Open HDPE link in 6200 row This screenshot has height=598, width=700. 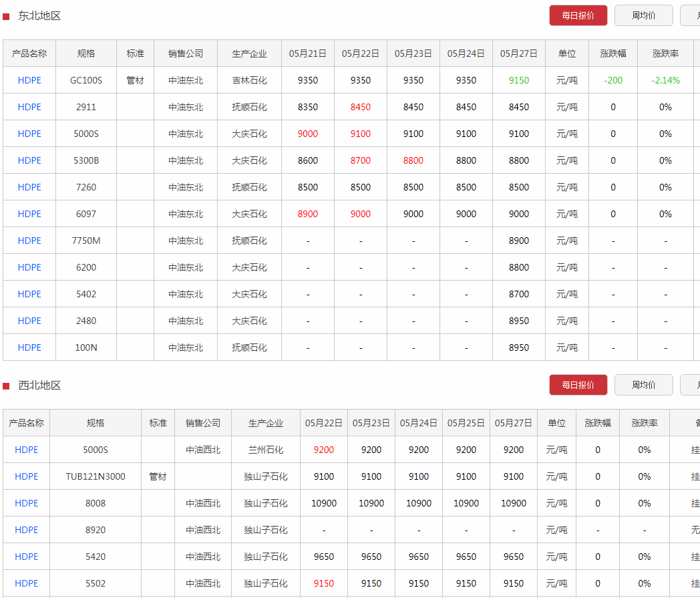coord(29,267)
